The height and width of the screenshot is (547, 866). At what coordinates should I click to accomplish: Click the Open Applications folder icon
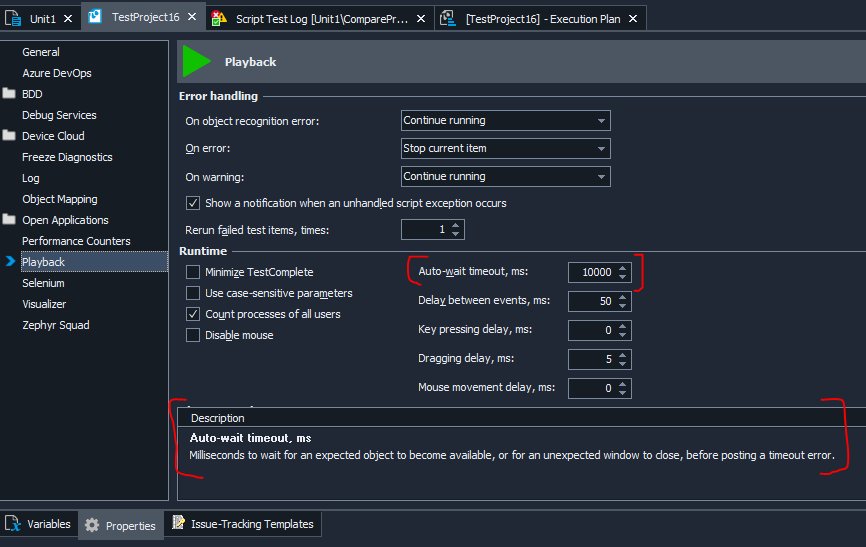click(9, 219)
